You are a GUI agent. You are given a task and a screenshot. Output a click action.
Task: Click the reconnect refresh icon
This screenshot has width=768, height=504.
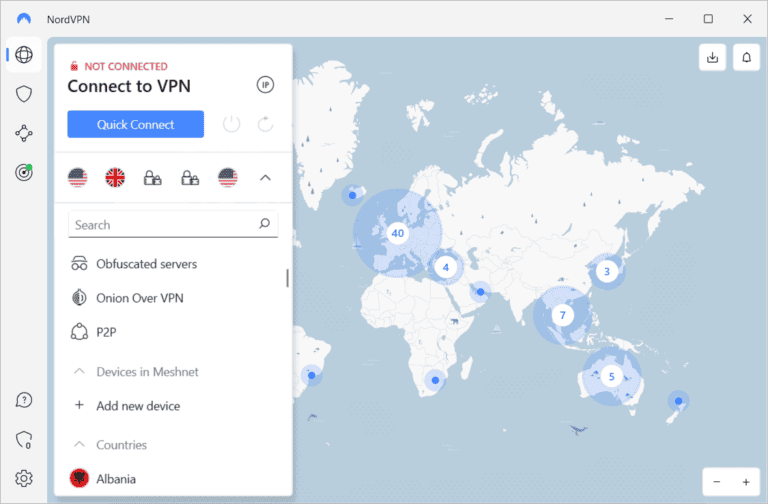click(x=265, y=124)
